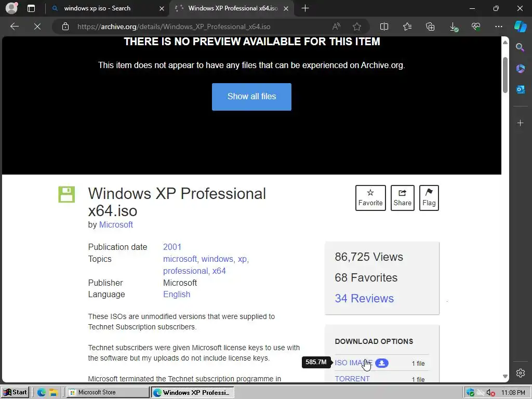Launch Edge from taskbar quick launch
The height and width of the screenshot is (399, 532).
click(42, 393)
